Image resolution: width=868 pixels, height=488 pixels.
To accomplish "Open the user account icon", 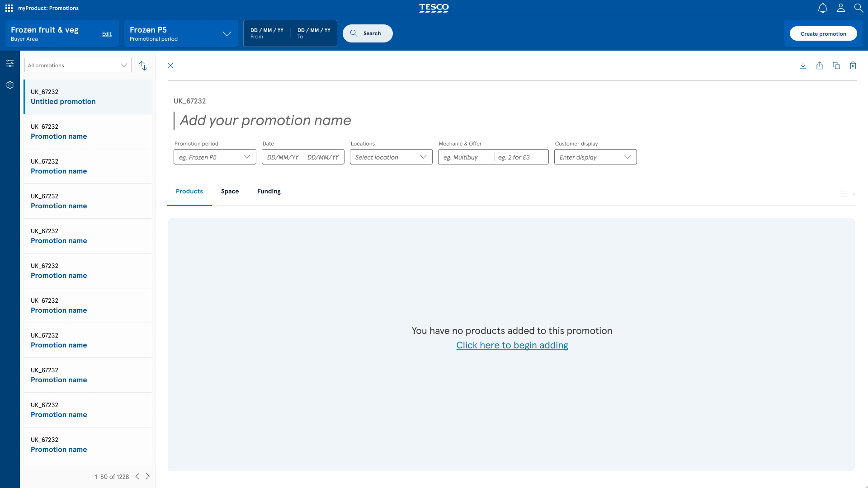I will coord(841,8).
